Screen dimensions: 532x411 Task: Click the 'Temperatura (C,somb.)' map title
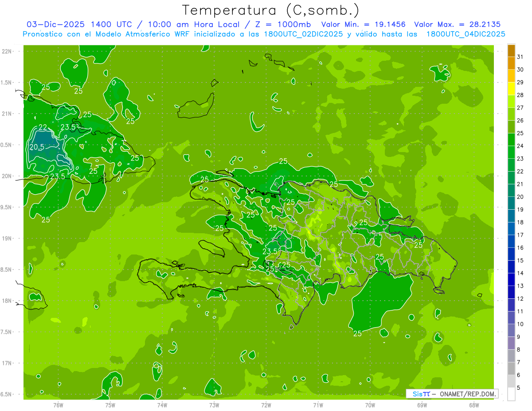pos(271,10)
